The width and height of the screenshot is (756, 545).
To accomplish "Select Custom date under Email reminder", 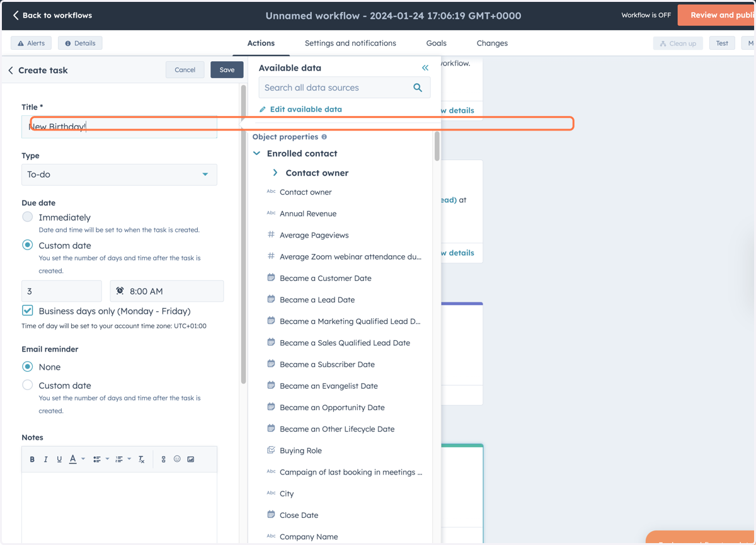I will coord(27,385).
